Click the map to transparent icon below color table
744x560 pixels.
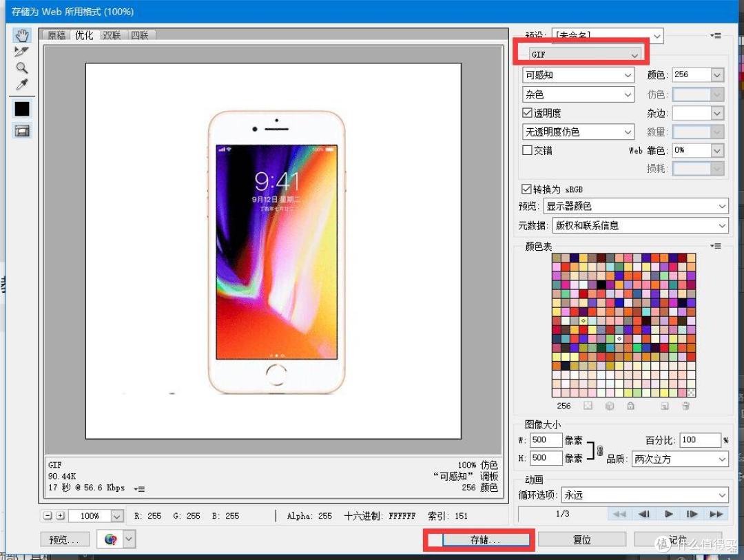tap(588, 406)
